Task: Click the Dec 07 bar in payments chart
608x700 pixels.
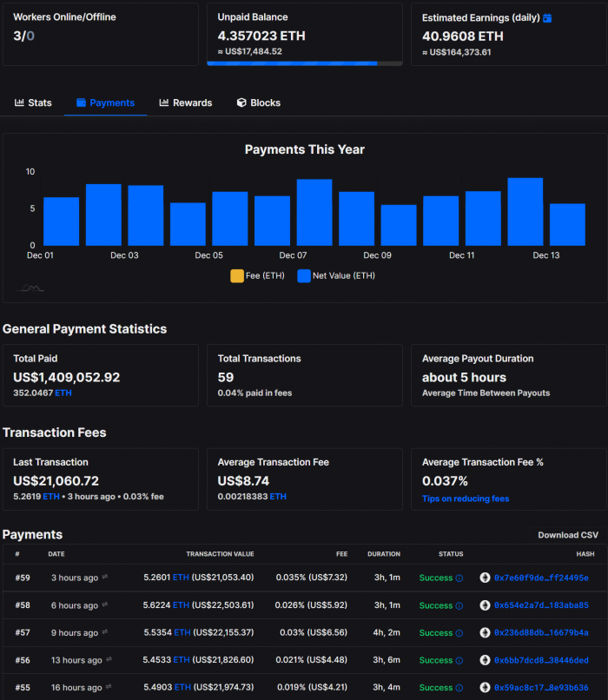Action: (314, 213)
